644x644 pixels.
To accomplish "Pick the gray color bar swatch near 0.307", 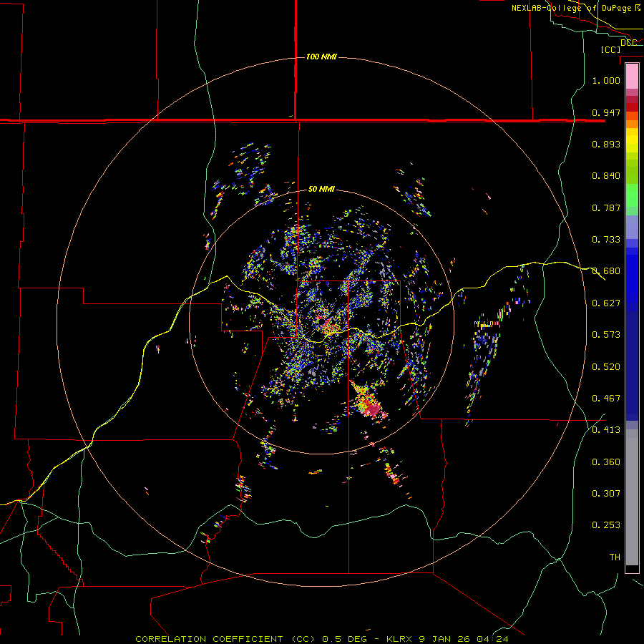I will point(632,497).
